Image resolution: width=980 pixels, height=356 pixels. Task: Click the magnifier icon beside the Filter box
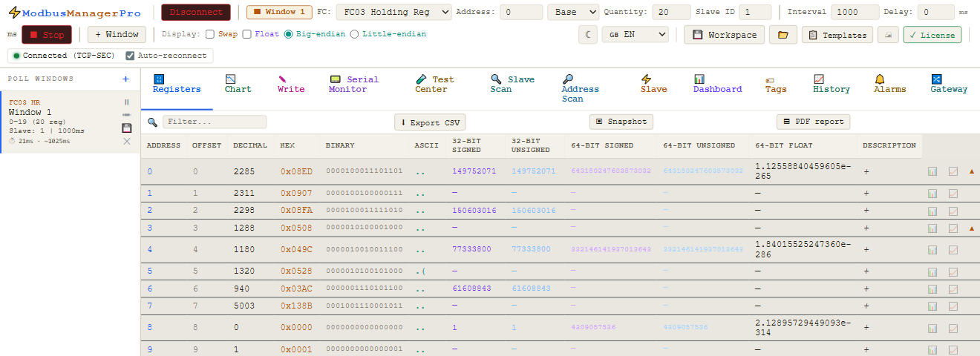153,122
